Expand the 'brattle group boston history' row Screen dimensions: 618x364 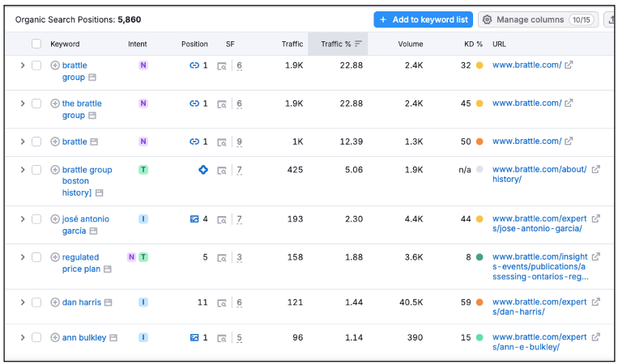coord(23,170)
